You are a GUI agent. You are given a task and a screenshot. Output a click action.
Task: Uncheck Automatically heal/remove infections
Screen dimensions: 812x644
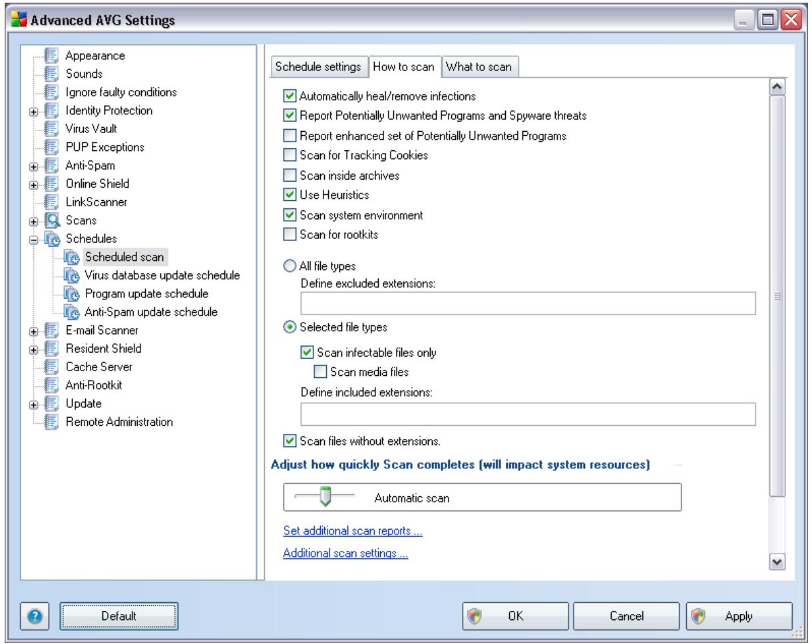click(x=289, y=96)
